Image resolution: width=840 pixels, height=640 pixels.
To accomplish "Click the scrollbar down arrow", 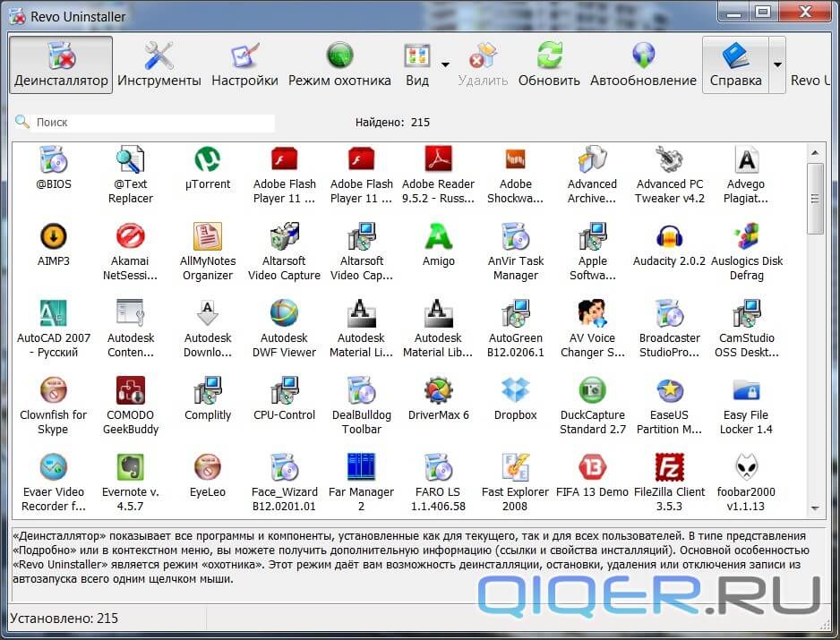I will (x=815, y=508).
